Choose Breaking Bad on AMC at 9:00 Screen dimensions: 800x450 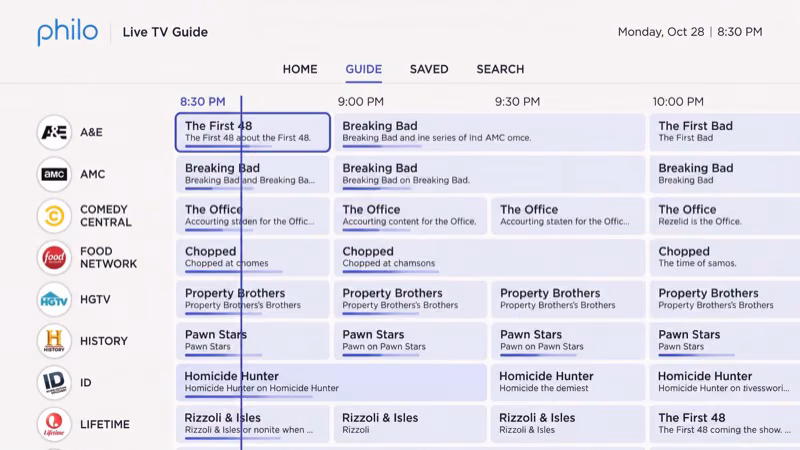click(489, 174)
